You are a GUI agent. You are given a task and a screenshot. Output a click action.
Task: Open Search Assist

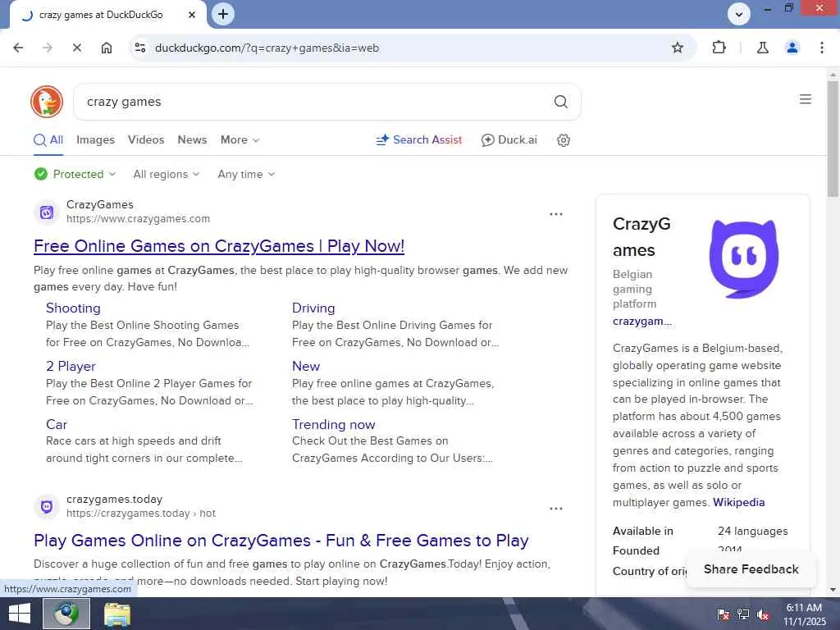click(418, 139)
